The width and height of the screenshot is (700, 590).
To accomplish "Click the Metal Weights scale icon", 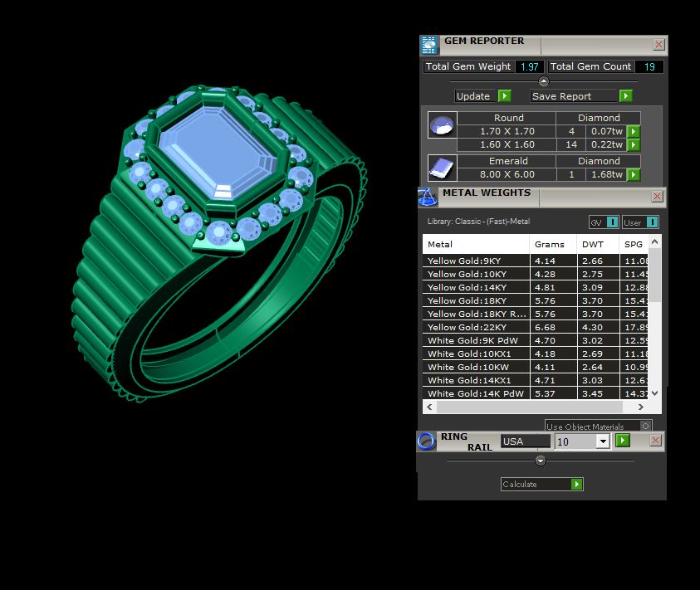I will click(428, 197).
